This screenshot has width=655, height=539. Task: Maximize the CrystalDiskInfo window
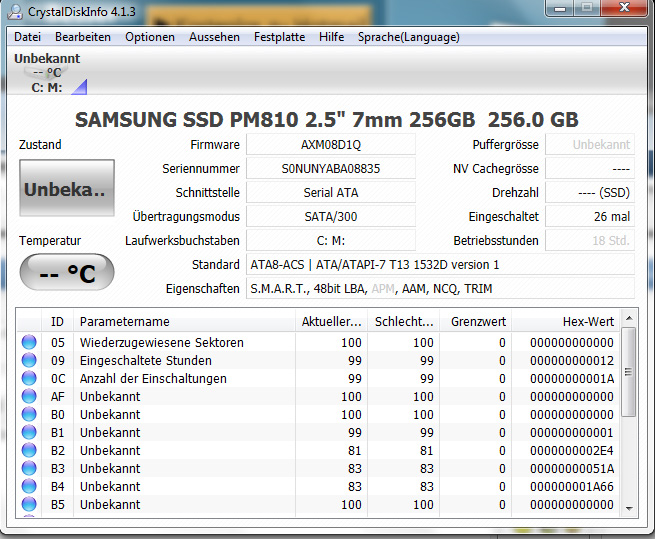pos(587,8)
